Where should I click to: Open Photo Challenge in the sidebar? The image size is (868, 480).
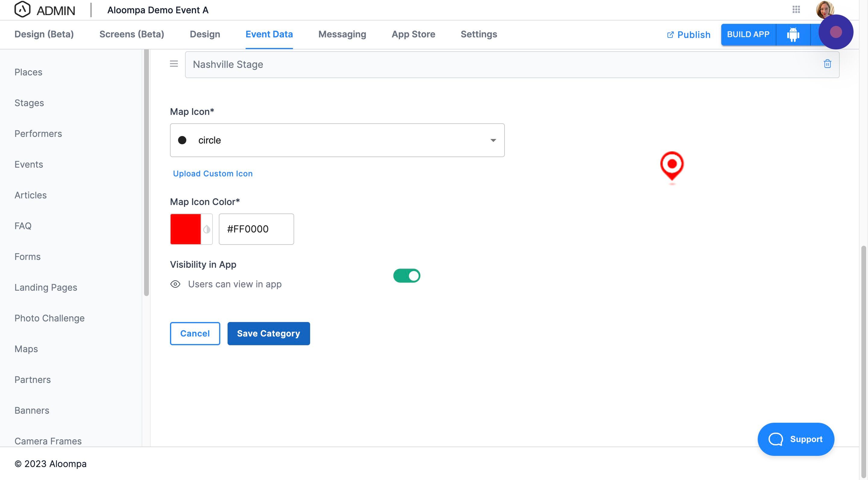coord(49,318)
